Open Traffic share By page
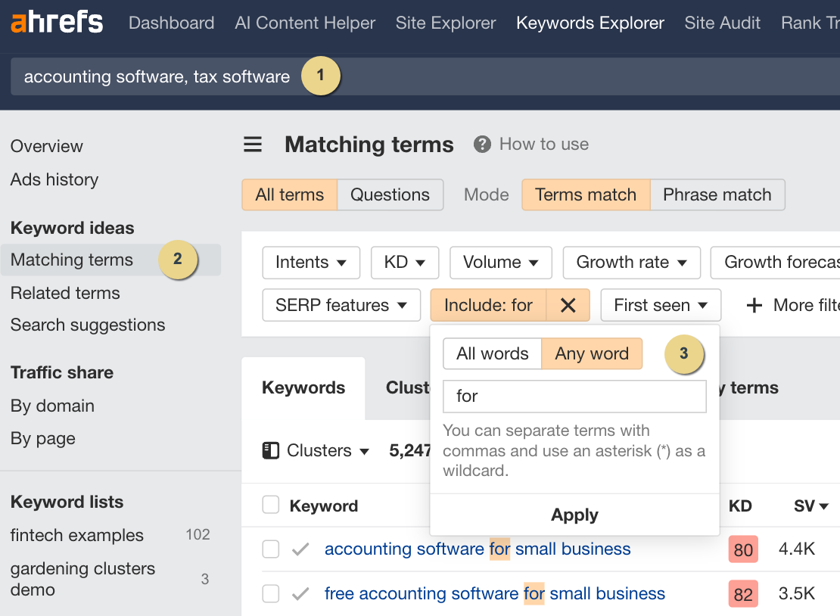The width and height of the screenshot is (840, 616). pyautogui.click(x=42, y=439)
